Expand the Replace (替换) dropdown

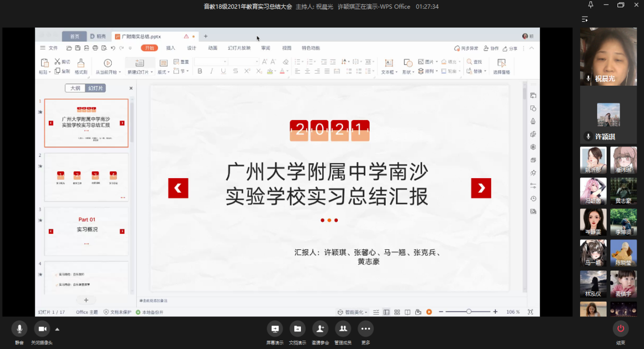pos(485,71)
